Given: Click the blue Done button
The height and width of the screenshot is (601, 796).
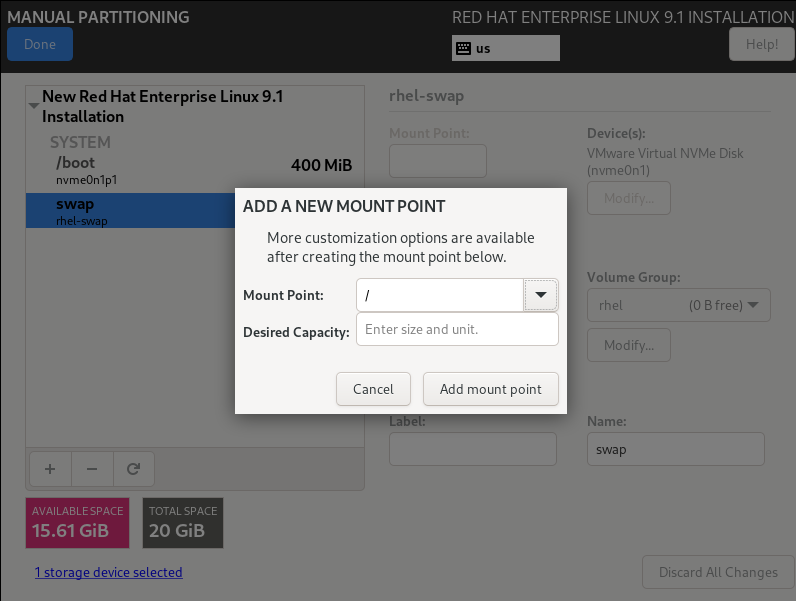Looking at the screenshot, I should (40, 44).
